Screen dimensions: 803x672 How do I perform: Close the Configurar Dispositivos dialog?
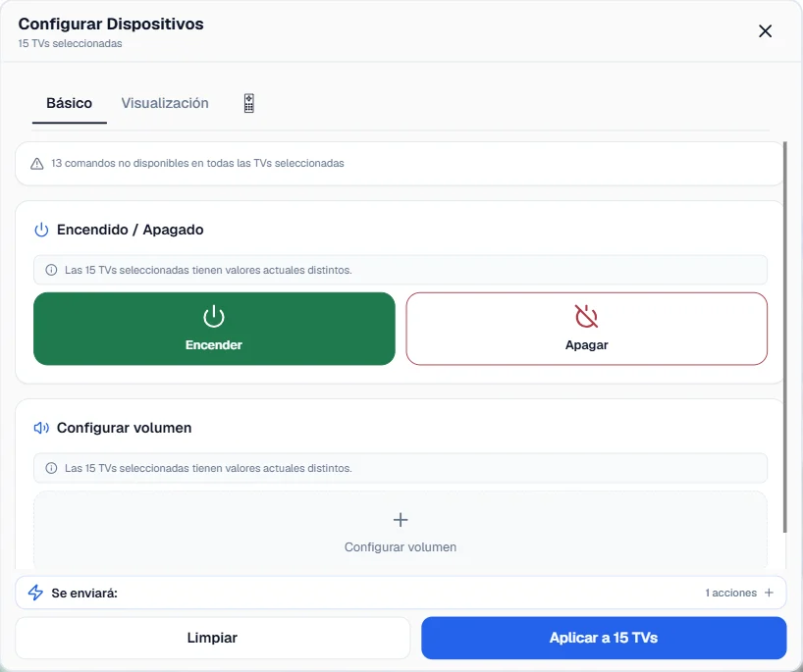(x=765, y=31)
